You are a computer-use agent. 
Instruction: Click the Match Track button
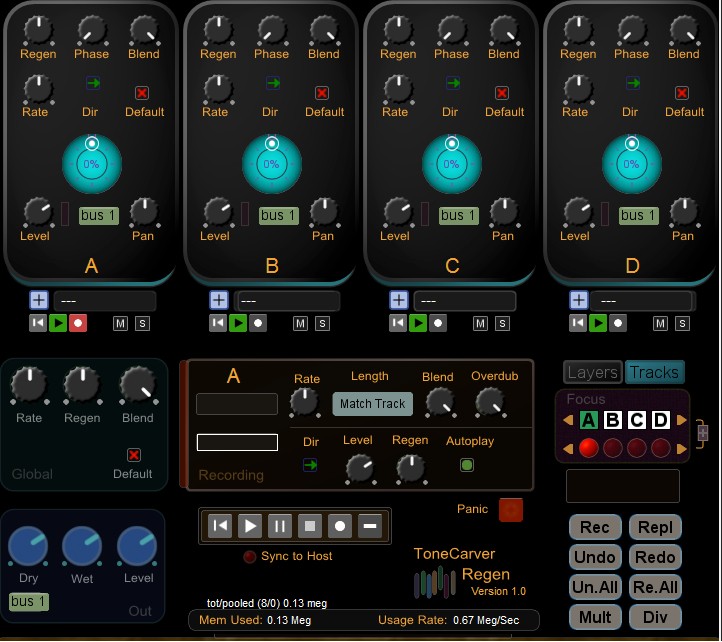373,404
